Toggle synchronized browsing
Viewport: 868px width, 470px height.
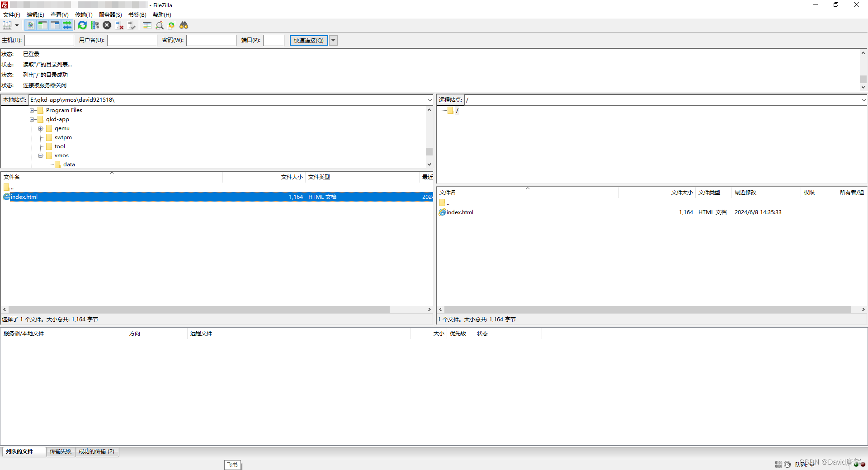(171, 25)
